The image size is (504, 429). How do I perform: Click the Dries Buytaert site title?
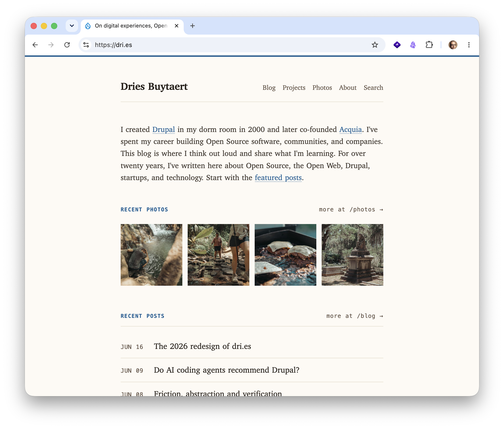pyautogui.click(x=154, y=87)
